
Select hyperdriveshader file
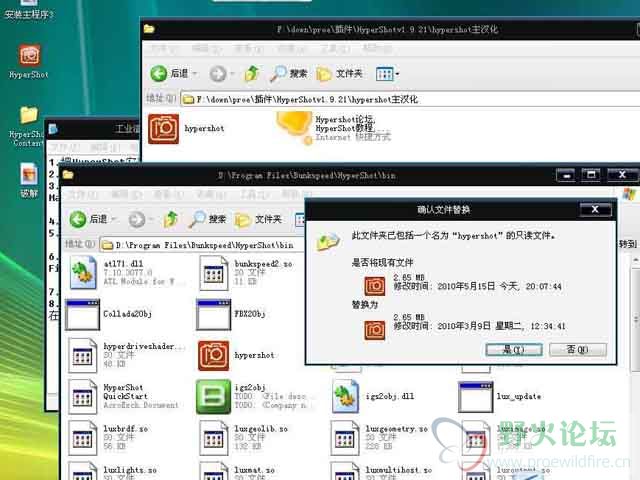click(127, 355)
